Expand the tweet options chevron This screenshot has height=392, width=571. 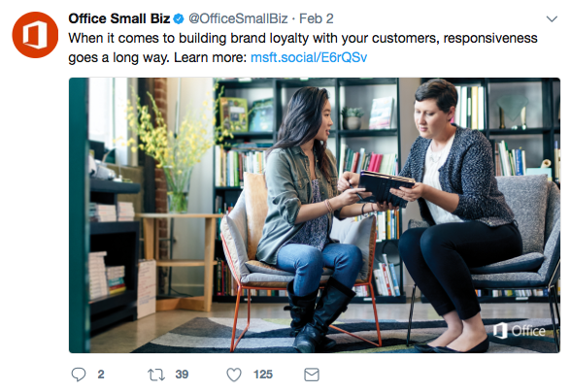(552, 19)
